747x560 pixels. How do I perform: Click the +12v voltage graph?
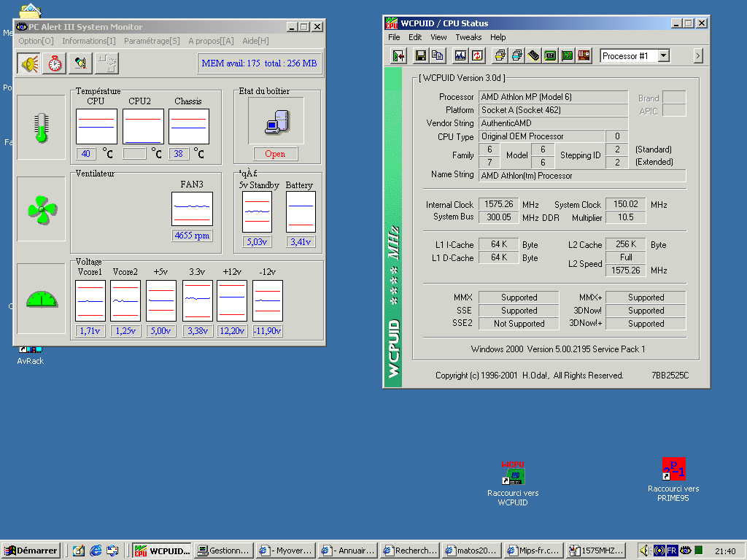(x=232, y=301)
